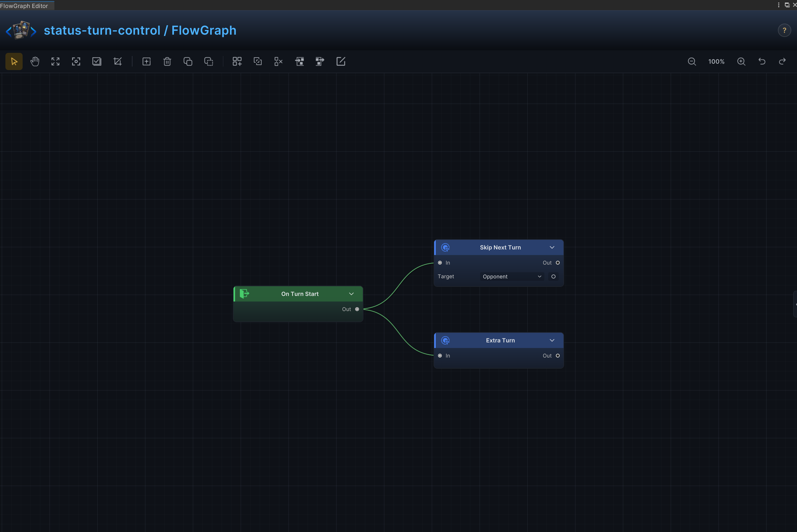797x532 pixels.
Task: Undo the last action
Action: pyautogui.click(x=762, y=61)
